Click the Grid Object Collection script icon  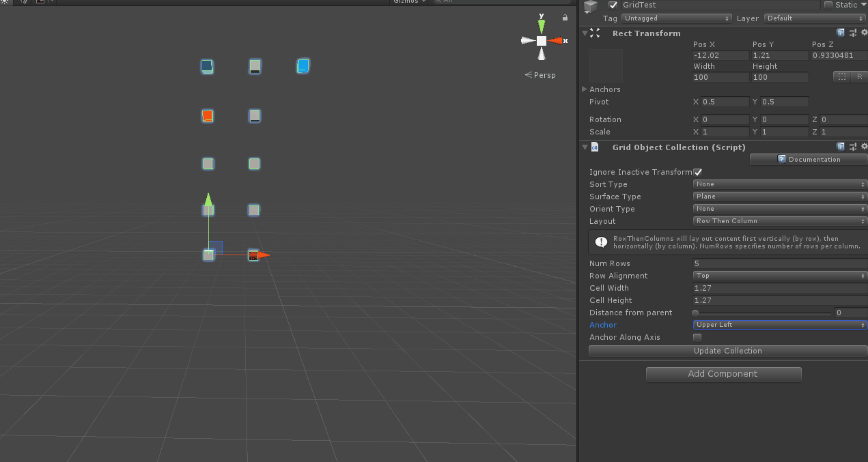595,147
